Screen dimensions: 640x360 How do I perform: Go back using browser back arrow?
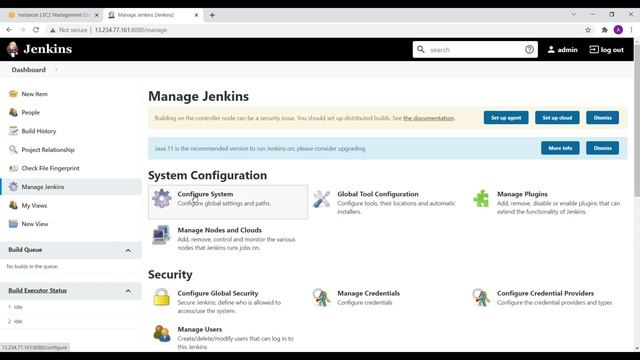pos(9,30)
